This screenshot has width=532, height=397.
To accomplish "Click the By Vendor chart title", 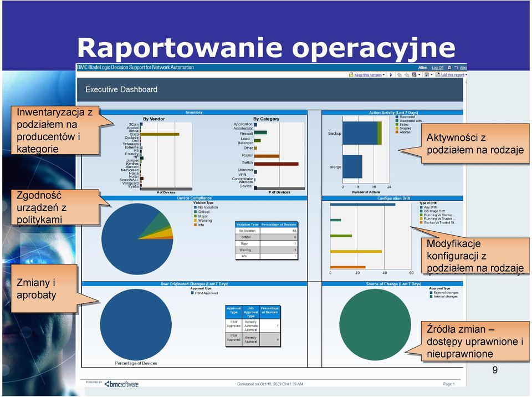I will 154,119.
